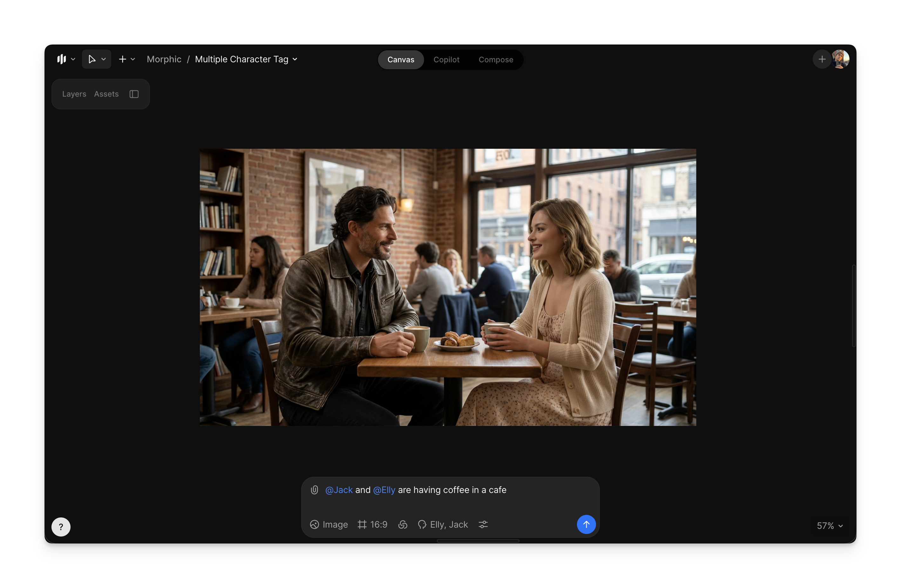Click the plus add-element icon in toolbar
This screenshot has width=901, height=588.
122,59
